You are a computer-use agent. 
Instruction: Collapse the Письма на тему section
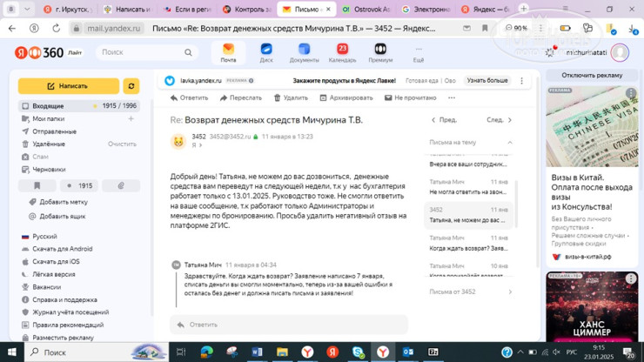(x=510, y=142)
